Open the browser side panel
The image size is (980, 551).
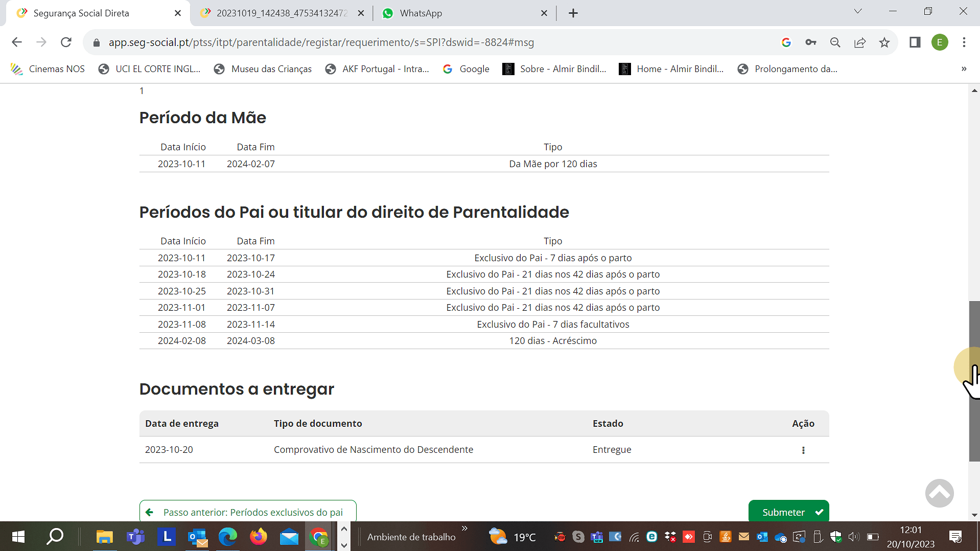tap(915, 42)
